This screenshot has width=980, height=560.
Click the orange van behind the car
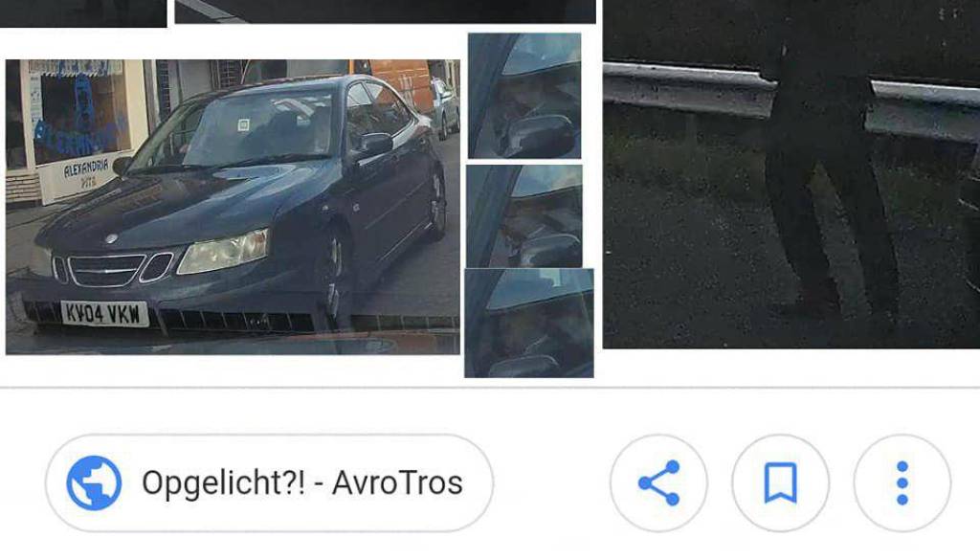[x=400, y=81]
